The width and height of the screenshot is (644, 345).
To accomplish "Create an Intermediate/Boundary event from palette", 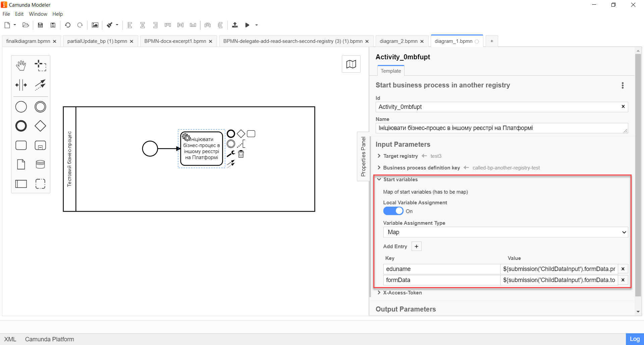I will point(40,107).
